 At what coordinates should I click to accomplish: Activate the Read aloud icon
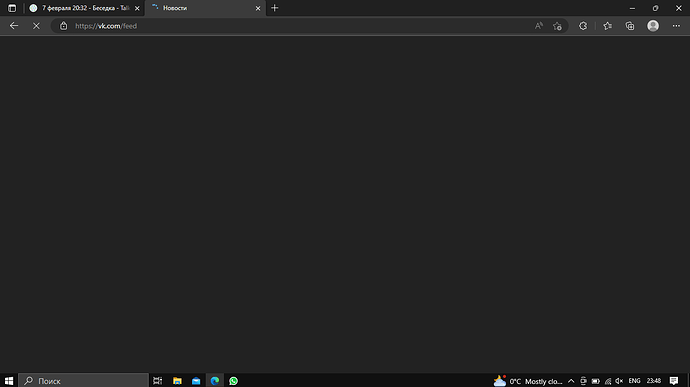point(539,26)
